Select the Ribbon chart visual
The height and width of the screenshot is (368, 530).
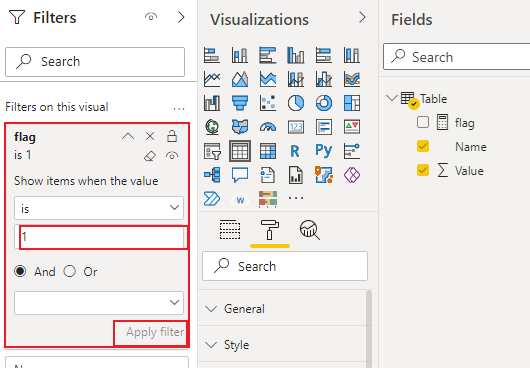pyautogui.click(x=352, y=79)
